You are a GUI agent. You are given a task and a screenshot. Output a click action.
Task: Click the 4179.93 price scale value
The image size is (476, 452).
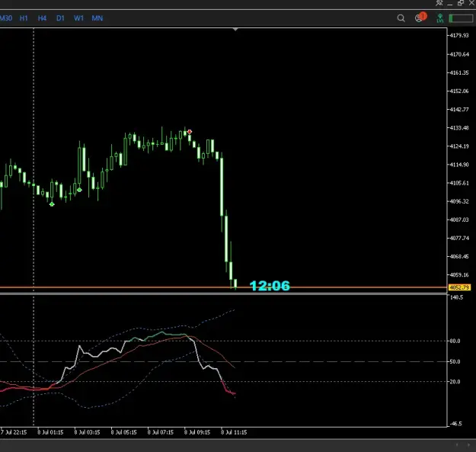pyautogui.click(x=459, y=36)
